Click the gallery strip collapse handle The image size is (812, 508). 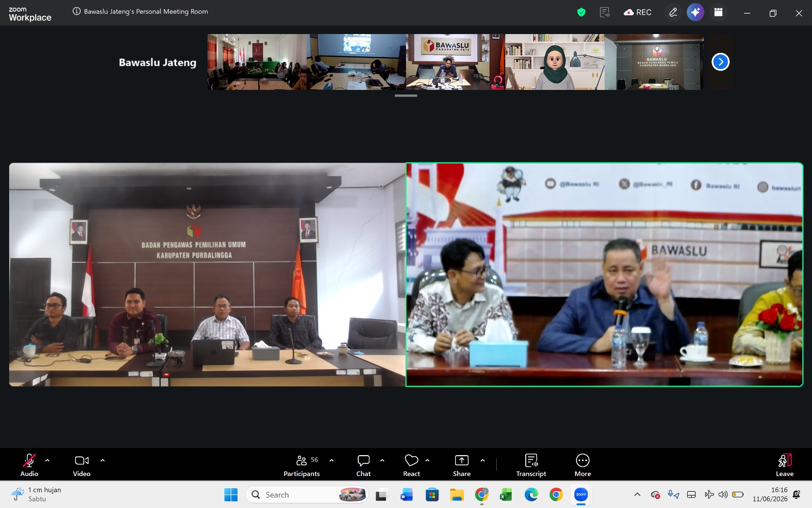(406, 96)
